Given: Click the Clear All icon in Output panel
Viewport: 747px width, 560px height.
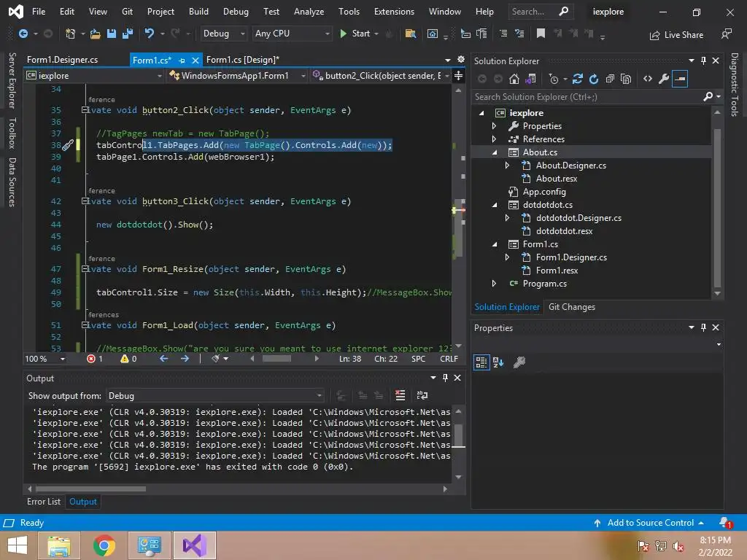Looking at the screenshot, I should click(400, 395).
